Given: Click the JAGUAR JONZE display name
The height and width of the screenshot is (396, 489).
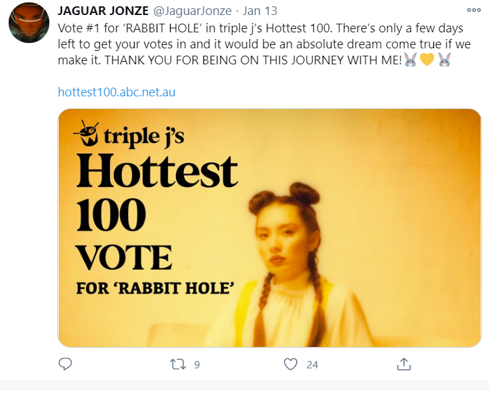Looking at the screenshot, I should point(103,11).
